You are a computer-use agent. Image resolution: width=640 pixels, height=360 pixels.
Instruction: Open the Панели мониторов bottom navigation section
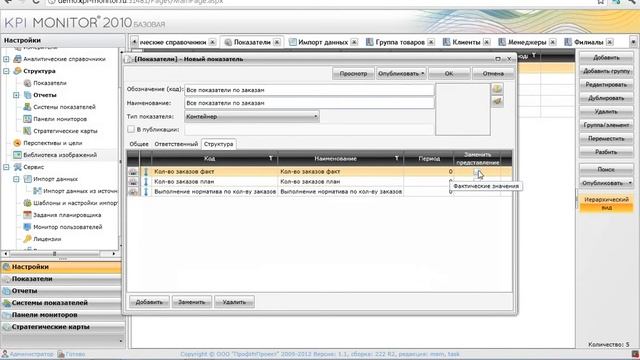61,315
